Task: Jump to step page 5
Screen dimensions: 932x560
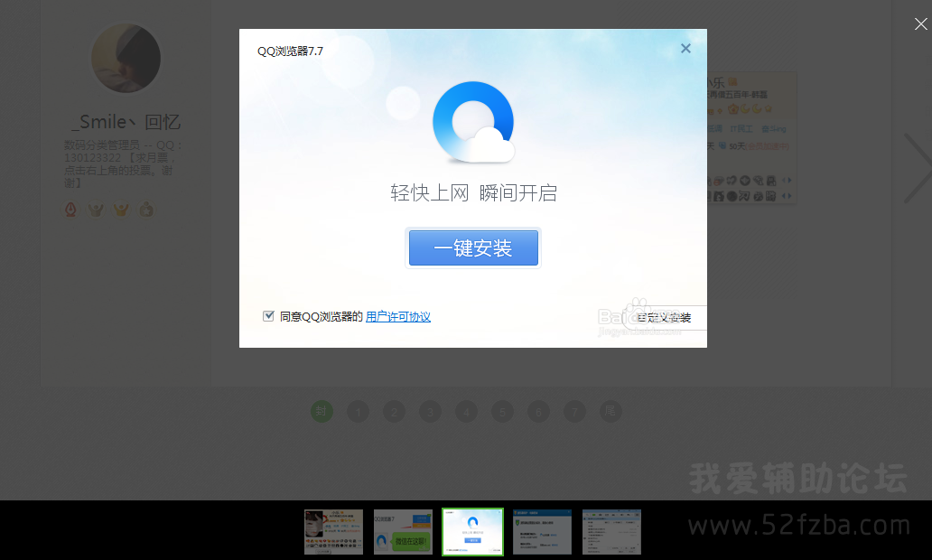Action: (502, 411)
